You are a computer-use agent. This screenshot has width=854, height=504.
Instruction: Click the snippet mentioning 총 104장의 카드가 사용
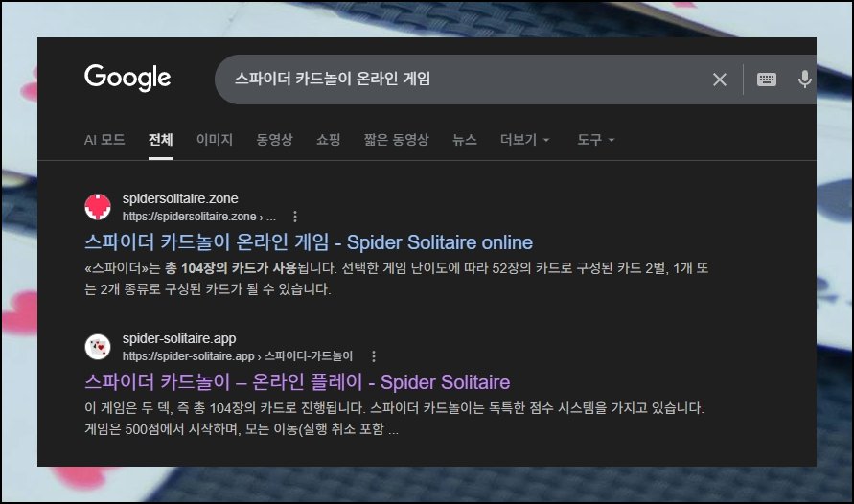pyautogui.click(x=397, y=279)
